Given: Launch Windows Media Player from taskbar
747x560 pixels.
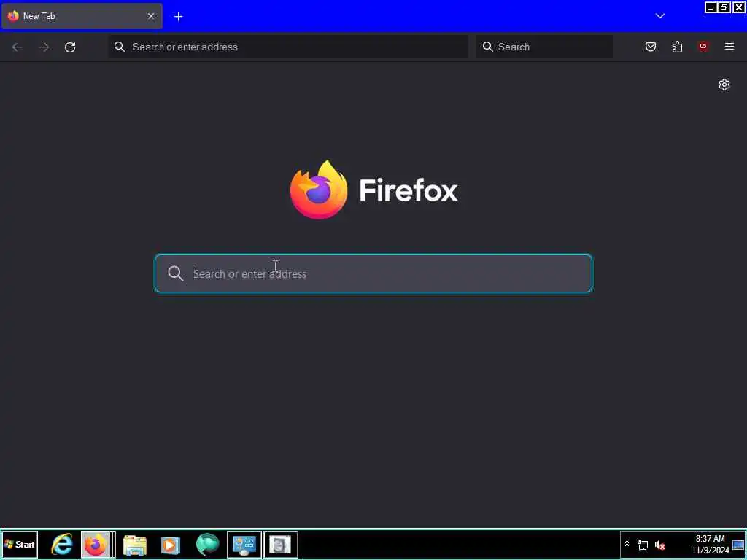Looking at the screenshot, I should [171, 545].
